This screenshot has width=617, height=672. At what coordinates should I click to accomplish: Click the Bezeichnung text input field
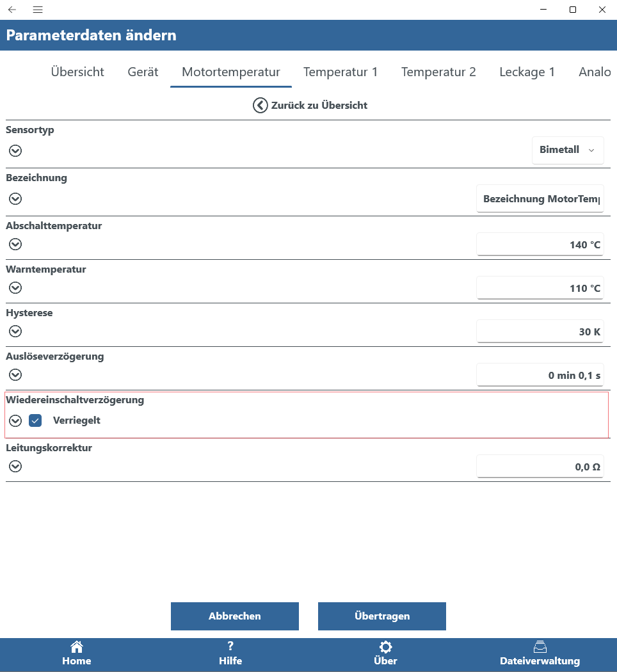(540, 198)
